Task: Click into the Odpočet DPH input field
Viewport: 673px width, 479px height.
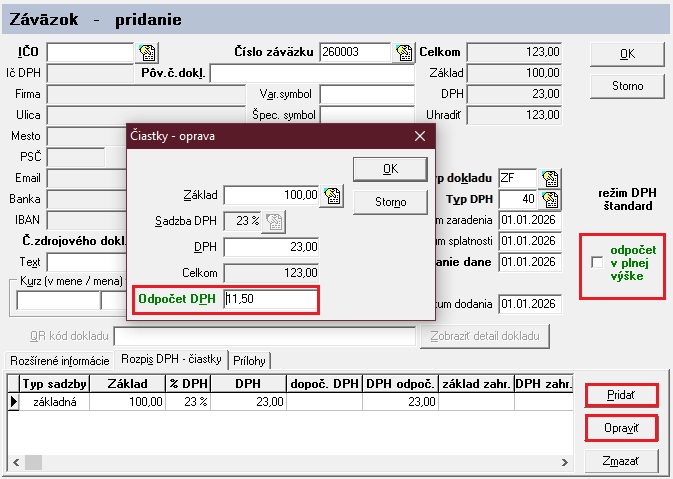Action: coord(270,299)
